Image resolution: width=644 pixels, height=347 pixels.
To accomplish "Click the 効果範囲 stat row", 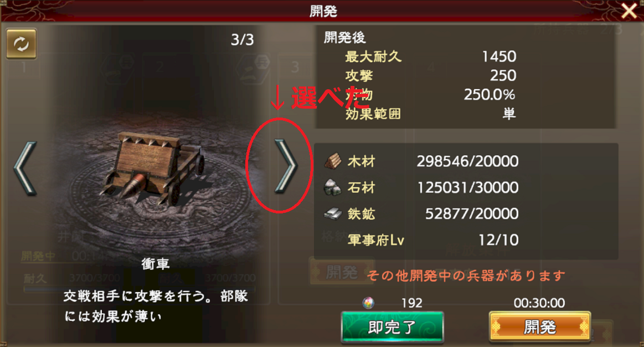I will click(x=430, y=114).
